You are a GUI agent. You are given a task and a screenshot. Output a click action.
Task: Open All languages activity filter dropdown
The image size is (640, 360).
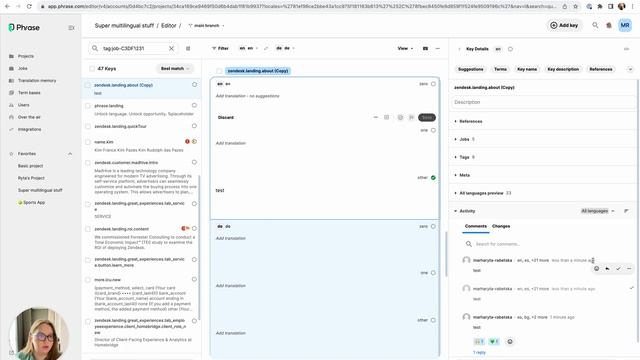pyautogui.click(x=598, y=211)
